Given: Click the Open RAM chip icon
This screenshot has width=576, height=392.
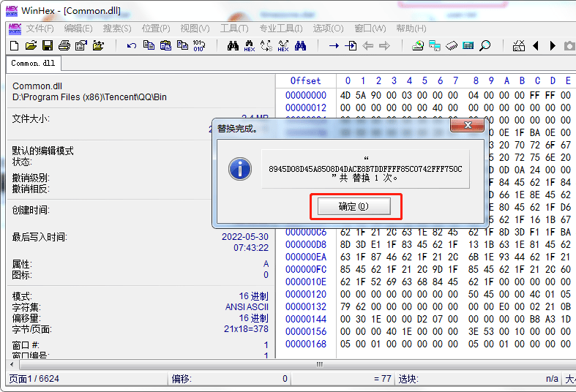Looking at the screenshot, I should point(452,46).
